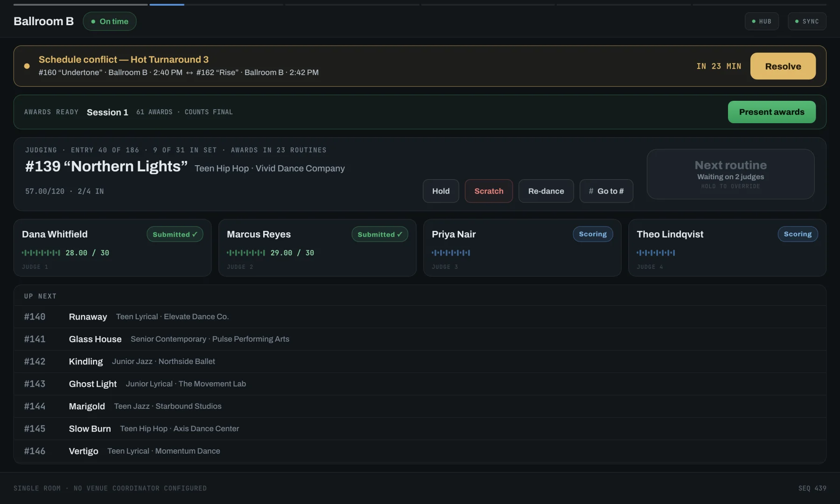
Task: Click the 28.00 / 30 score value
Action: [x=87, y=253]
